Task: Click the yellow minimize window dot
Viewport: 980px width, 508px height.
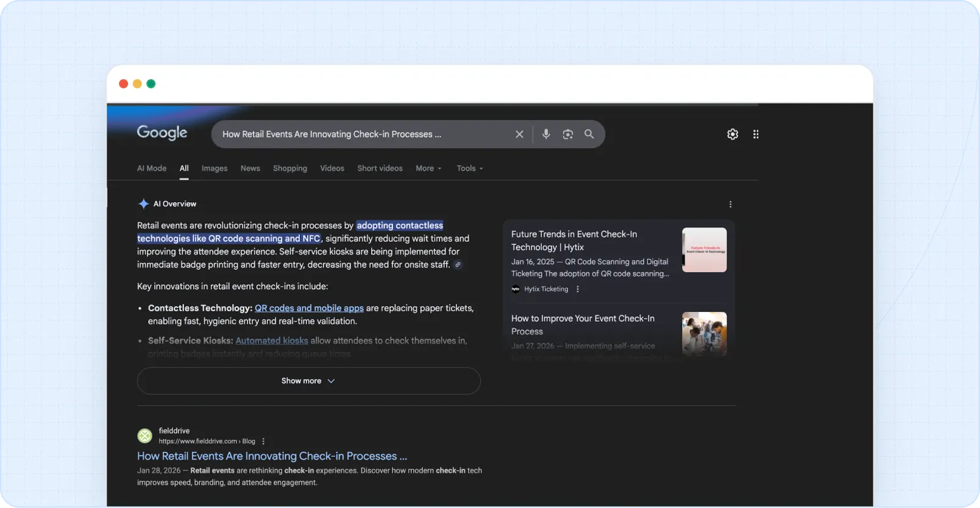Action: 137,84
